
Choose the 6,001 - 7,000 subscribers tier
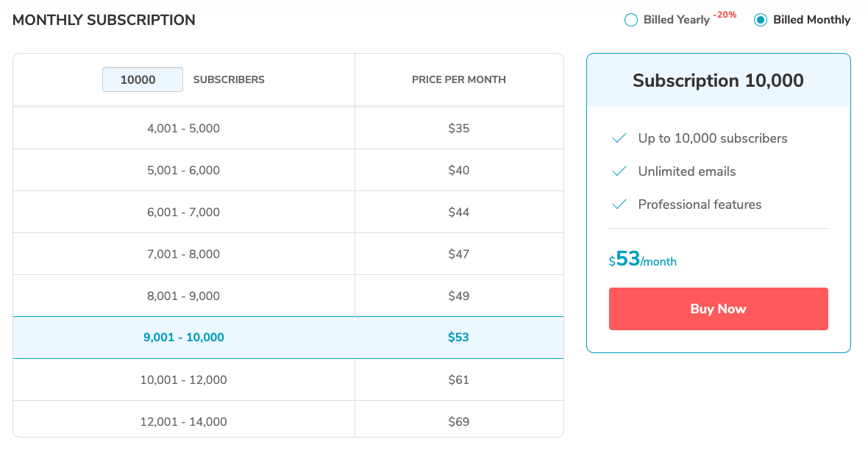[184, 213]
